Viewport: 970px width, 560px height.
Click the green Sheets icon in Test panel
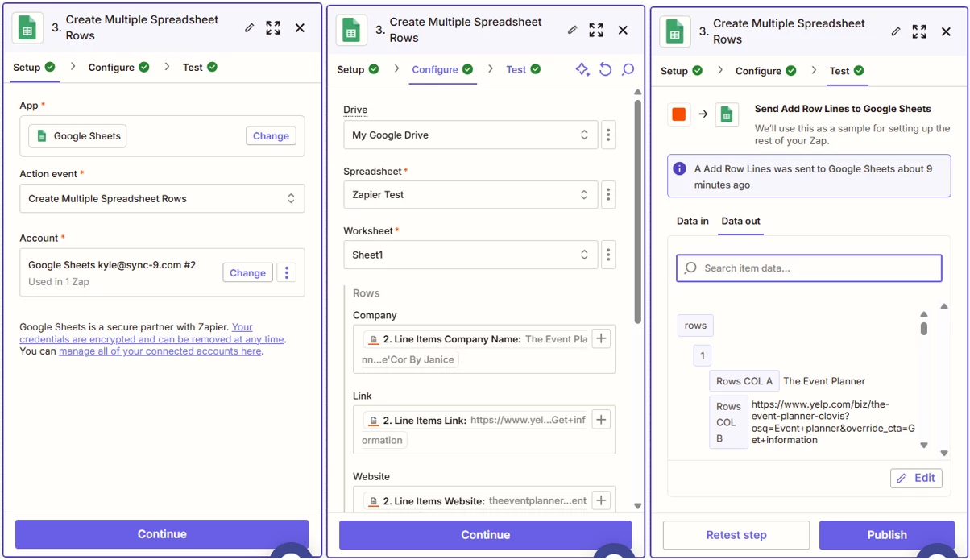[x=727, y=114]
